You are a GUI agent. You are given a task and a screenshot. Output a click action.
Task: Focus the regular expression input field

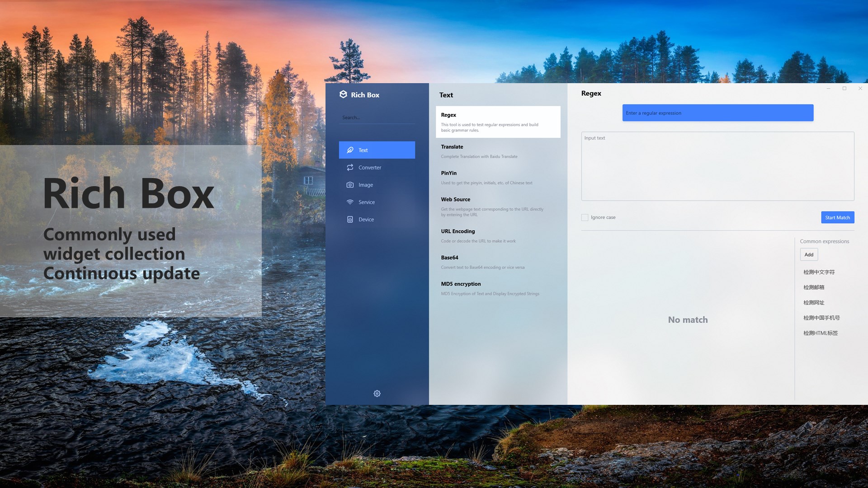click(x=717, y=113)
